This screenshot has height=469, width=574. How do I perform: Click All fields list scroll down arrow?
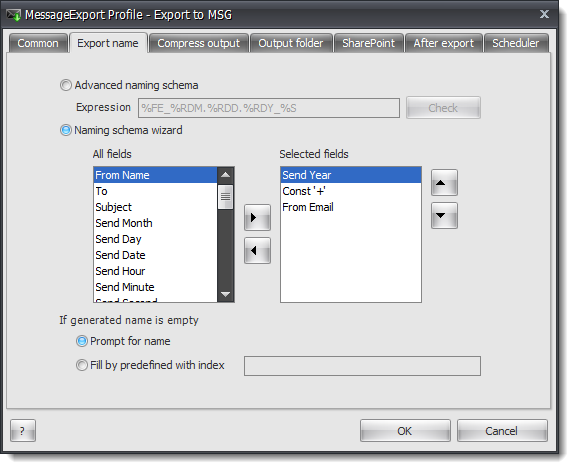tap(226, 294)
